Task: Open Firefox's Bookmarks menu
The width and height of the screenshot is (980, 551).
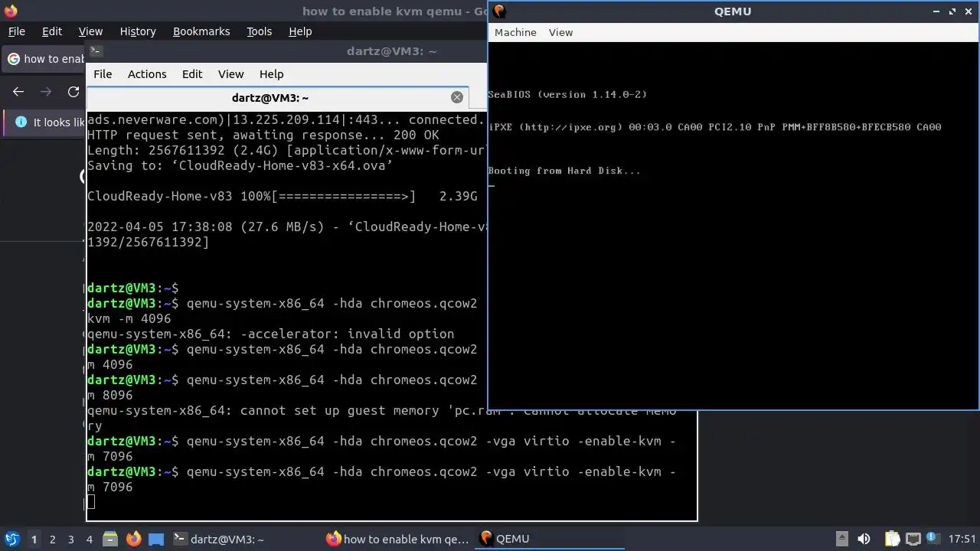Action: click(201, 31)
